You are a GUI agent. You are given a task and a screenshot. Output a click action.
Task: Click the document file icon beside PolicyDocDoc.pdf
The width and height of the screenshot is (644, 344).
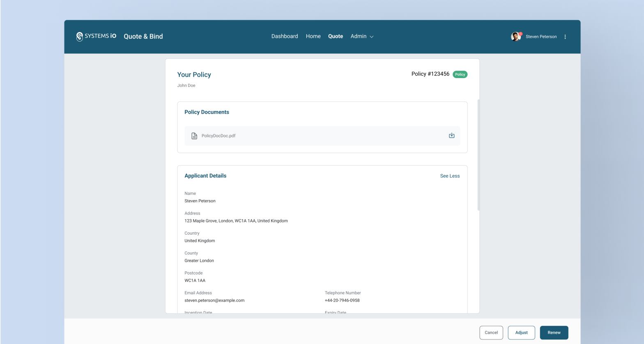[x=194, y=136]
